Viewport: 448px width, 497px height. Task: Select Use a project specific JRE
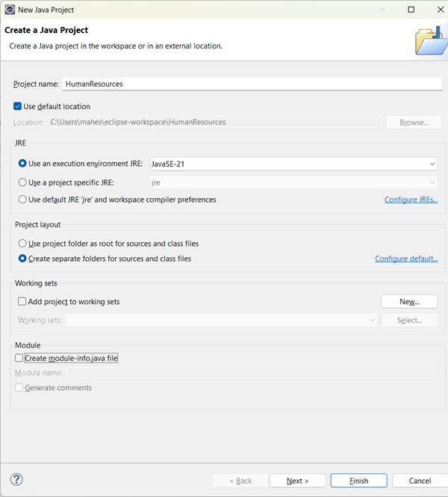22,182
